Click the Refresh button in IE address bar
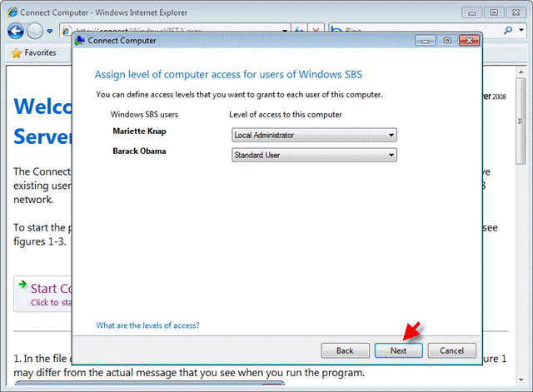 tap(300, 29)
